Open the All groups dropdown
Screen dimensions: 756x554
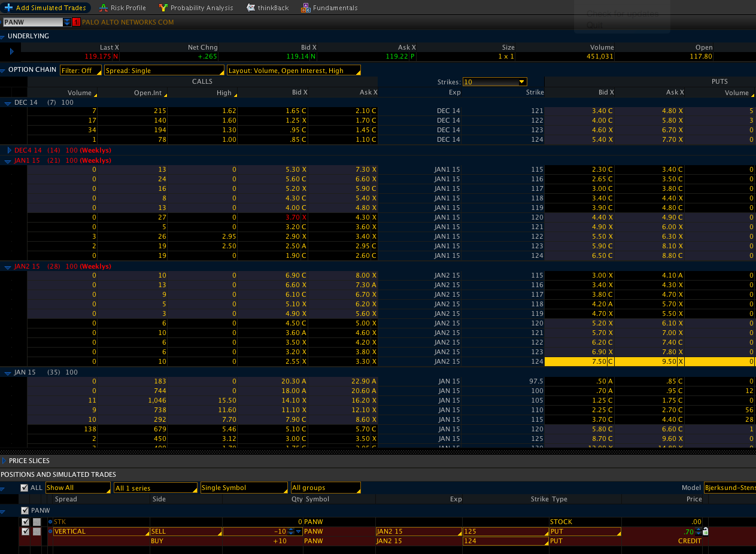click(x=326, y=488)
